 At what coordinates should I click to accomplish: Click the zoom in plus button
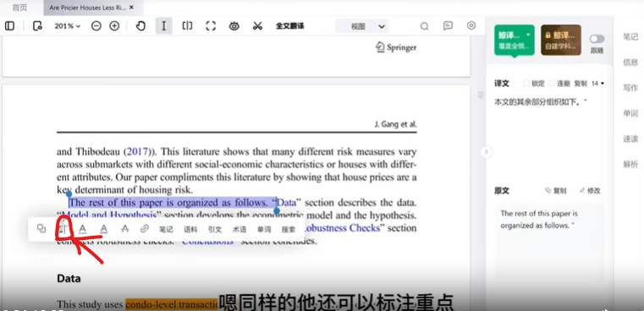(114, 26)
